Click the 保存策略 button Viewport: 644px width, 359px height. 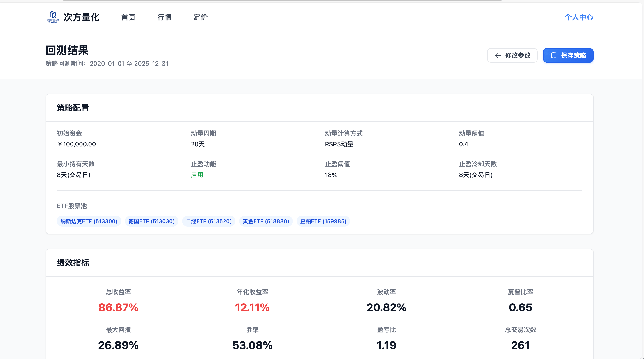click(x=568, y=55)
